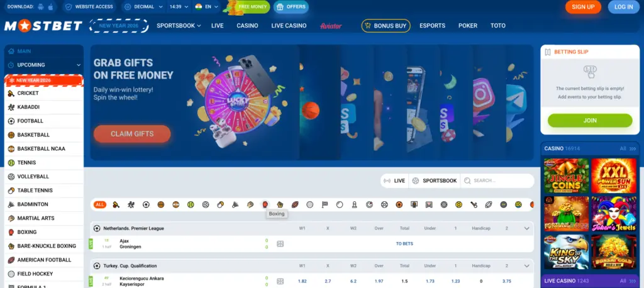Open the 14:39 time zone dropdown
Screen dimensions: 644x288
[x=179, y=7]
